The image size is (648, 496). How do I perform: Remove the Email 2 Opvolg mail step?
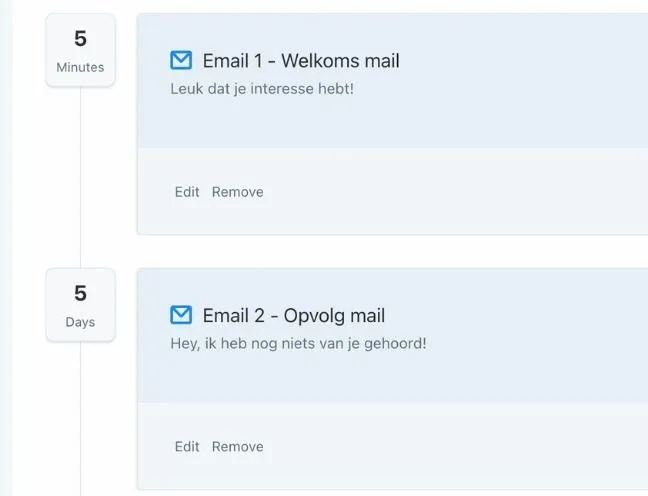pos(238,446)
